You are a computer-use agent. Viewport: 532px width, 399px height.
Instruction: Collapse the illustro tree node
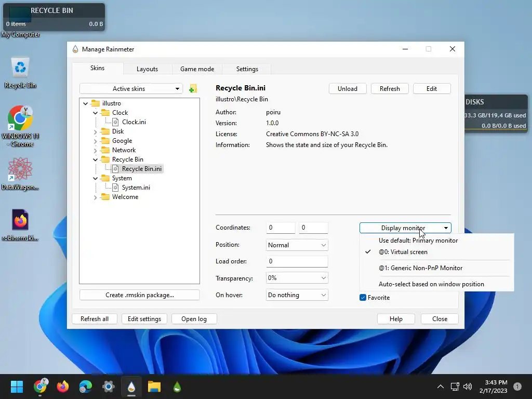(86, 103)
